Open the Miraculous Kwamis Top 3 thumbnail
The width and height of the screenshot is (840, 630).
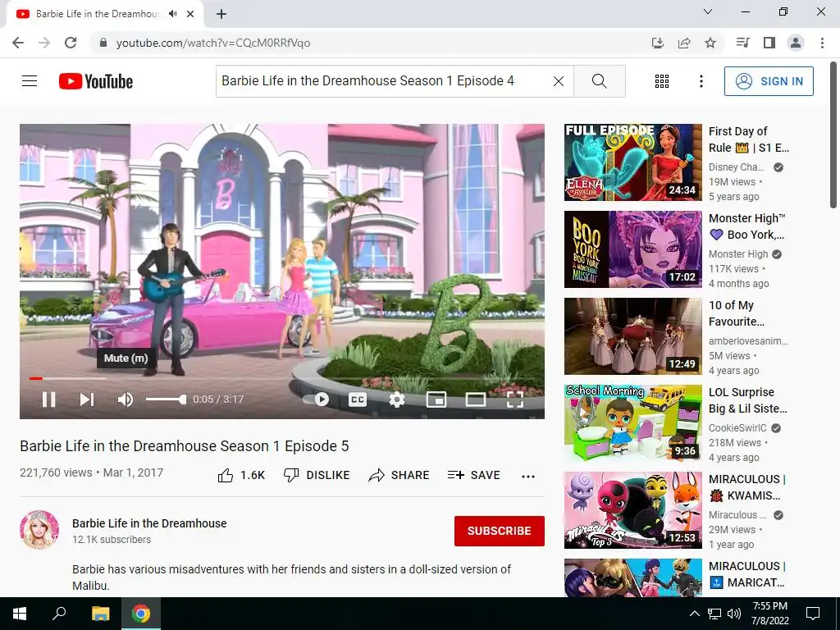click(x=632, y=510)
